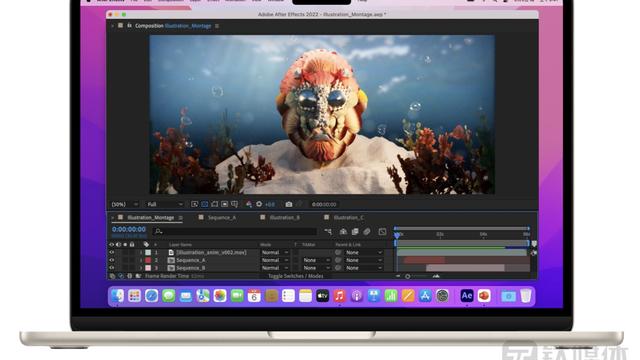Click the Reset Exposure wheel icon
This screenshot has height=360, width=640.
point(259,204)
